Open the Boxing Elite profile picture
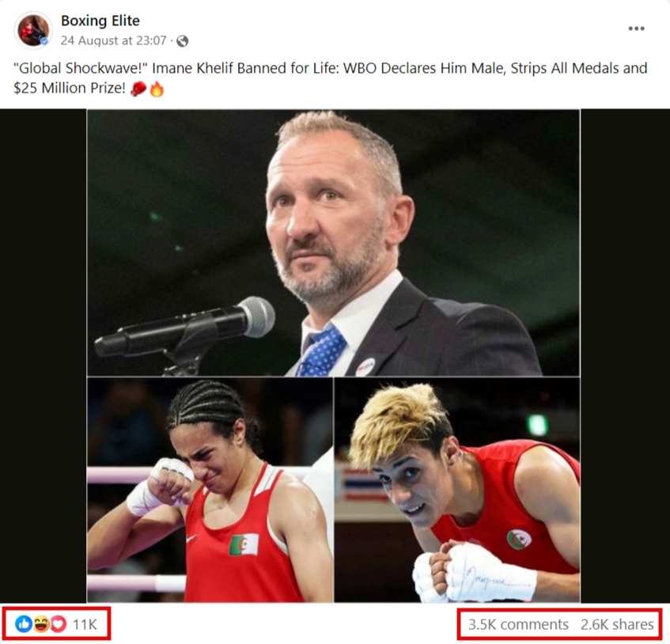Viewport: 670px width, 644px height. point(33,30)
